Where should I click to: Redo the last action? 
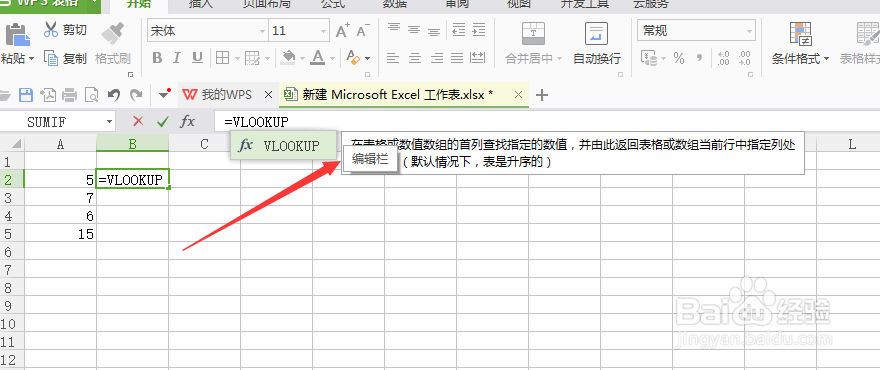coord(136,95)
